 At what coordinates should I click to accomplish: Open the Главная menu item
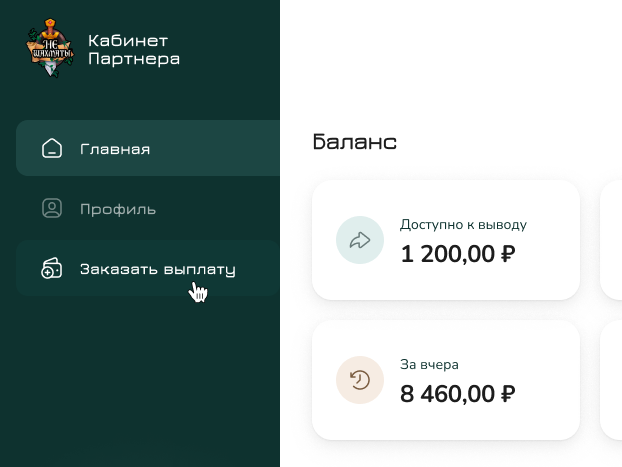(x=115, y=149)
